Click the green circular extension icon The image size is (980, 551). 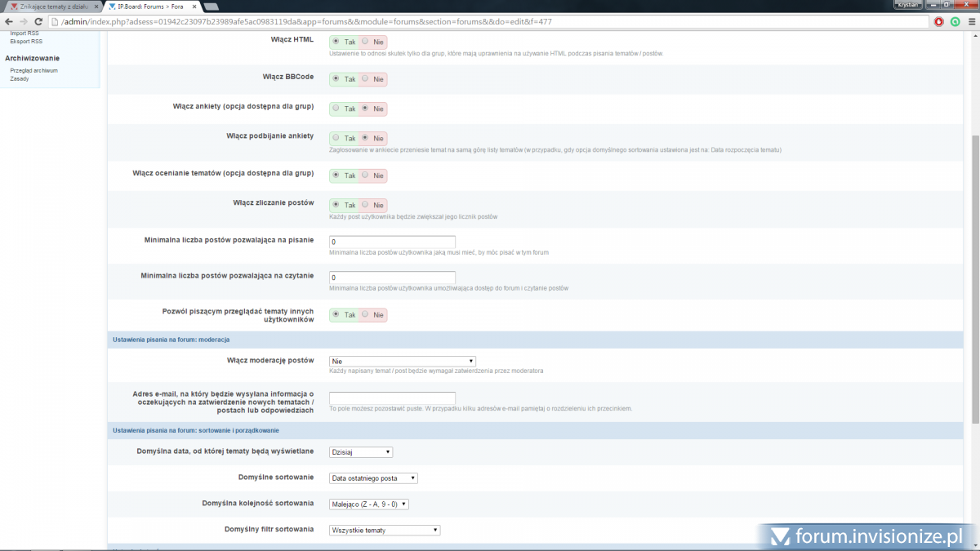[955, 21]
